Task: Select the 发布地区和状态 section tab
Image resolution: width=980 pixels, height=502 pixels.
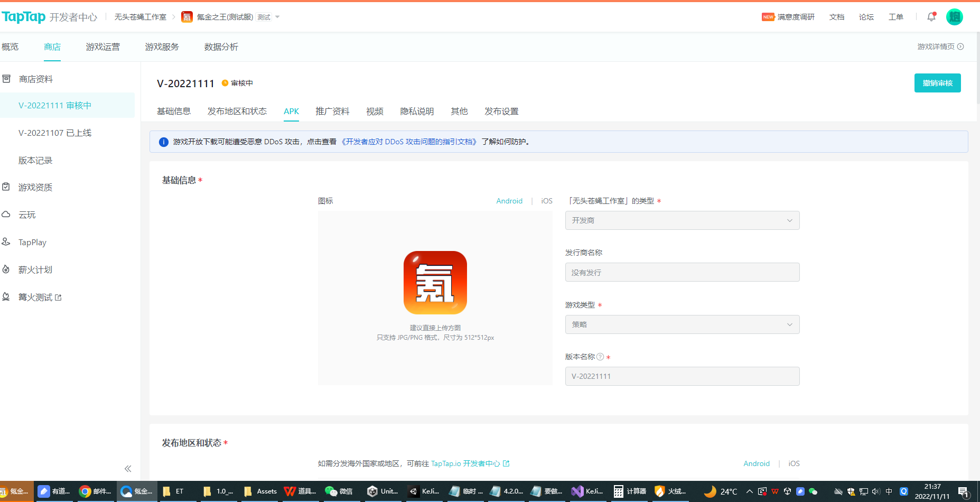Action: [x=237, y=111]
